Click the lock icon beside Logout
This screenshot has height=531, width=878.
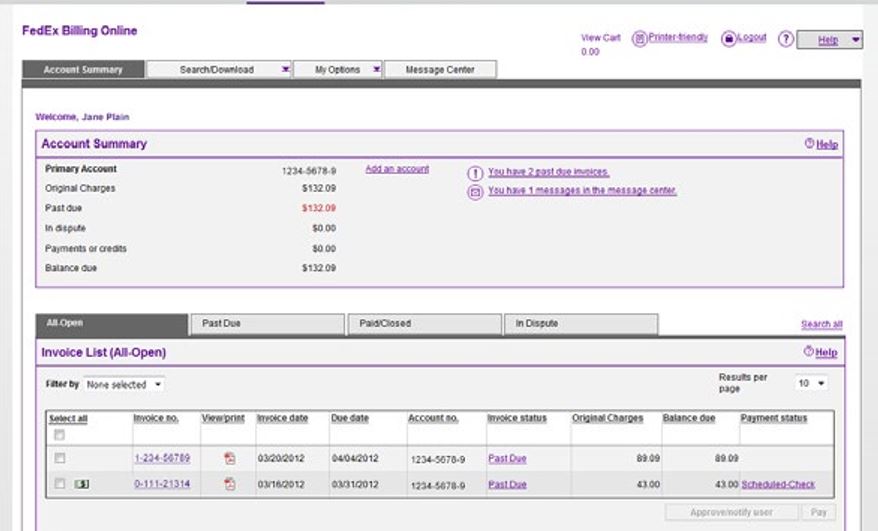click(x=728, y=39)
